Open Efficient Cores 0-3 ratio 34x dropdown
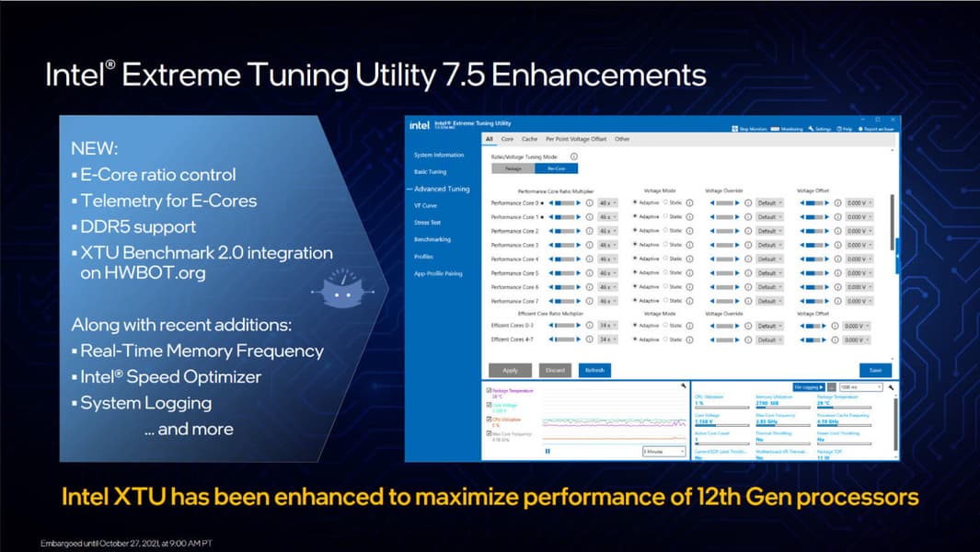980x552 pixels. pyautogui.click(x=607, y=326)
